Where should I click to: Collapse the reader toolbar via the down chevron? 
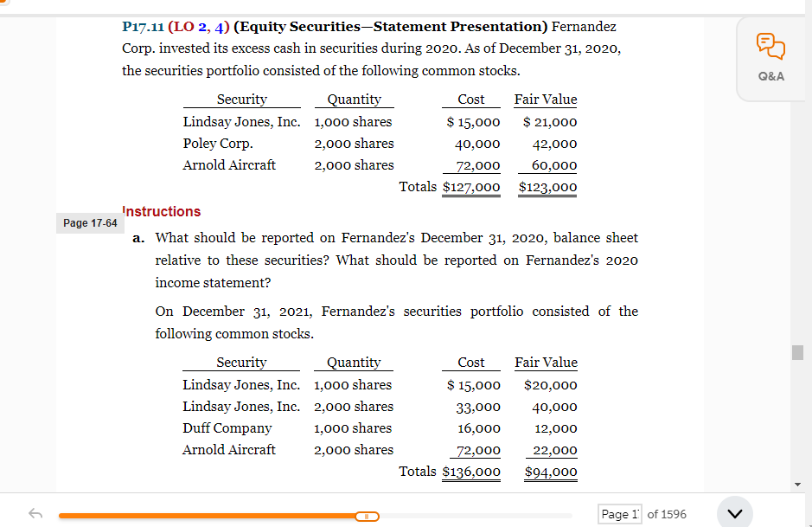[734, 512]
